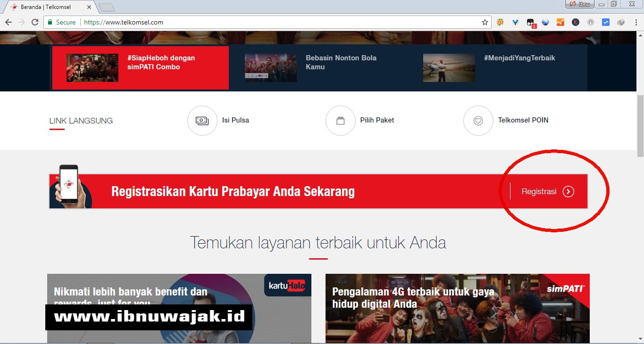The height and width of the screenshot is (344, 644).
Task: Click the simPATI Combo slide thumbnail image
Action: point(92,68)
